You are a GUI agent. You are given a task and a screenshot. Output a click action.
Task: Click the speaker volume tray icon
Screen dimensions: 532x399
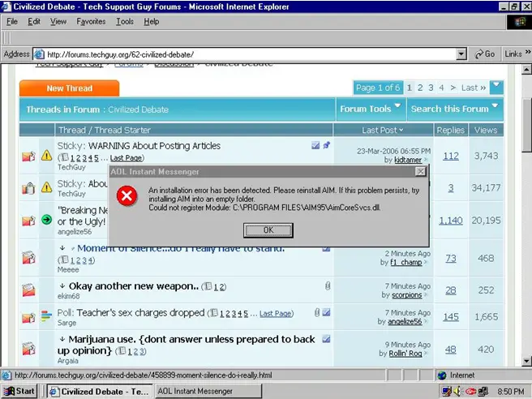(457, 391)
